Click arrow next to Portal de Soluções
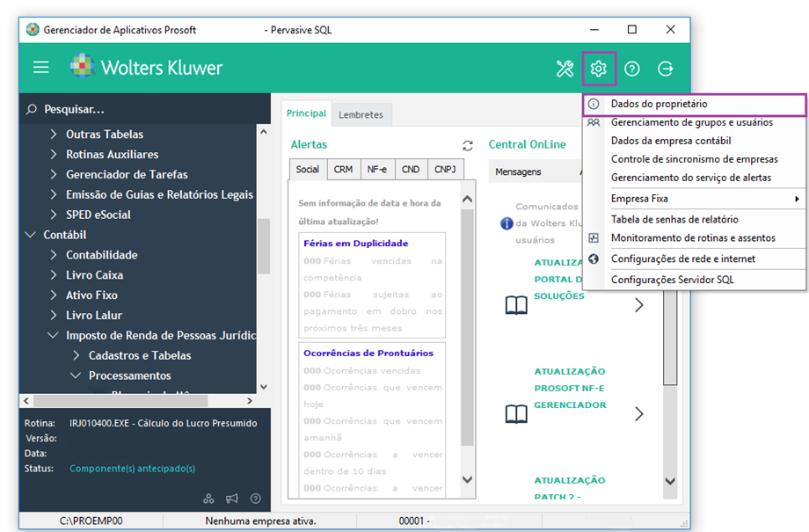Image resolution: width=809 pixels, height=532 pixels. tap(638, 305)
